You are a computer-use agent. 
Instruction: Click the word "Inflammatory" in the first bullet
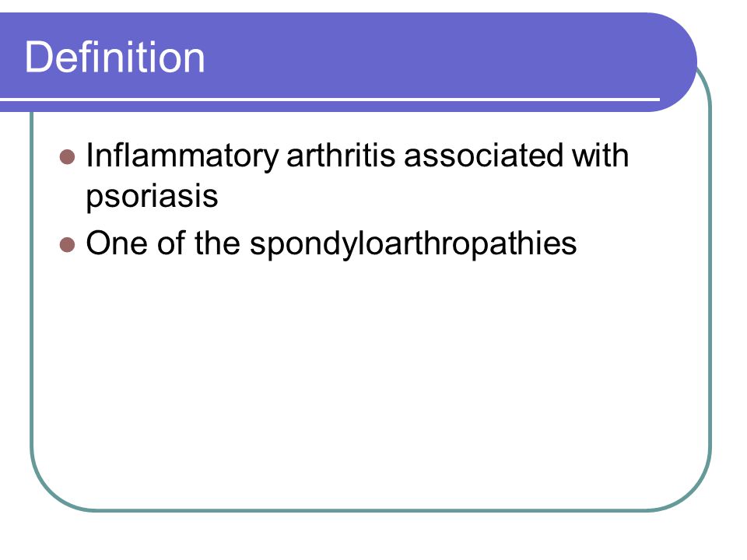click(x=182, y=156)
